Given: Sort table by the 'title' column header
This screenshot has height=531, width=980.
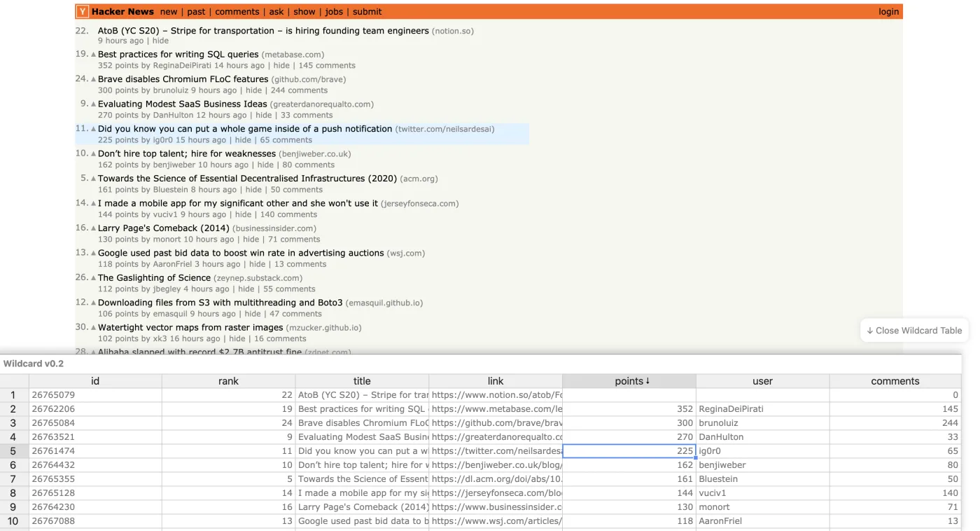Looking at the screenshot, I should (x=362, y=381).
